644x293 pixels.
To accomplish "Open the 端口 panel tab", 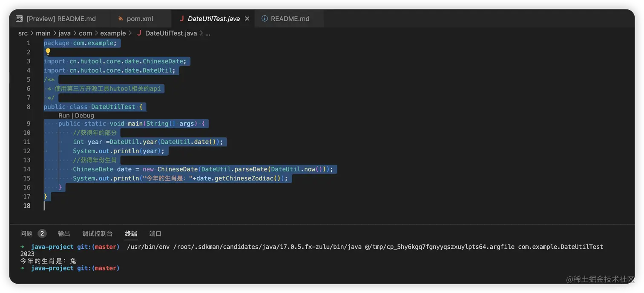I will click(x=155, y=233).
